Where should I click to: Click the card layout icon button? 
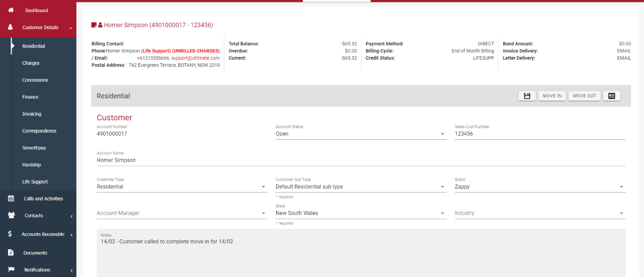(x=611, y=96)
